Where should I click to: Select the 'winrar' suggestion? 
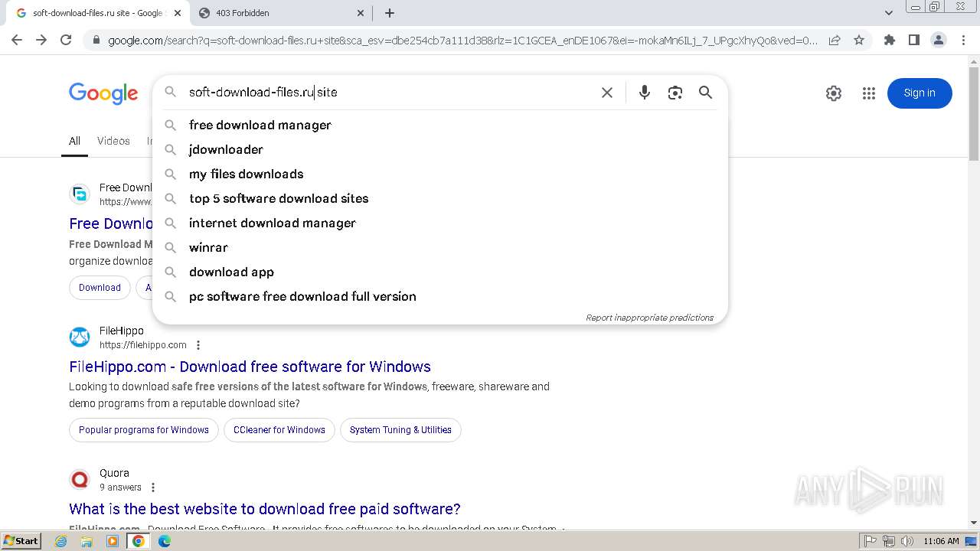pyautogui.click(x=440, y=247)
